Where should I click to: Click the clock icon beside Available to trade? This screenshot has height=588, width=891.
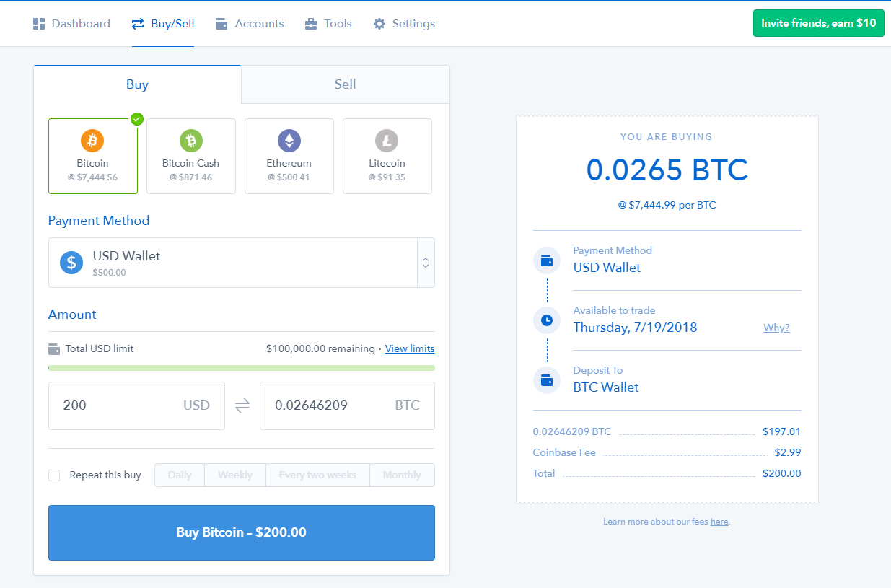547,320
